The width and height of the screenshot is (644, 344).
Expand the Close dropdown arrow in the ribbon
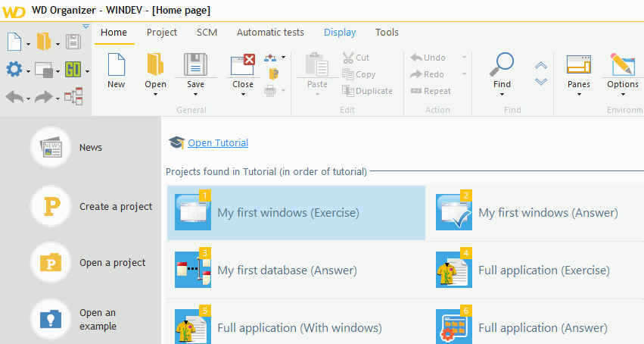coord(243,95)
